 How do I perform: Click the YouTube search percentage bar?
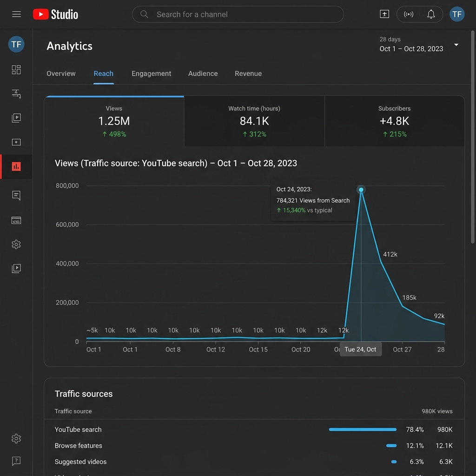(363, 430)
